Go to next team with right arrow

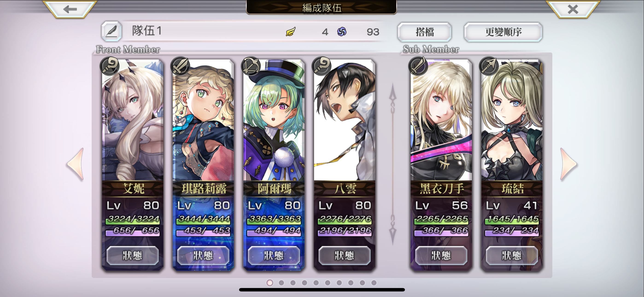click(x=568, y=164)
